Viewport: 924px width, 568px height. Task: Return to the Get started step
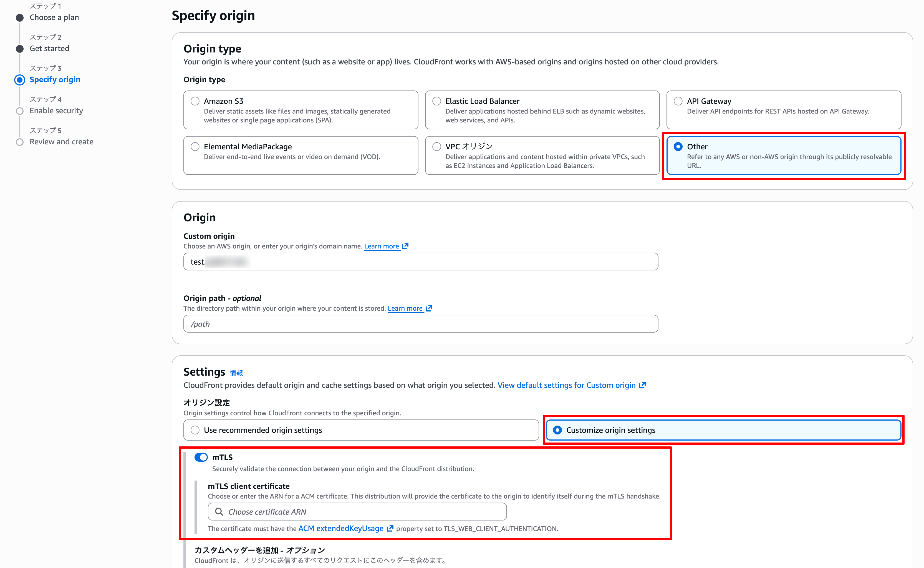(x=49, y=49)
